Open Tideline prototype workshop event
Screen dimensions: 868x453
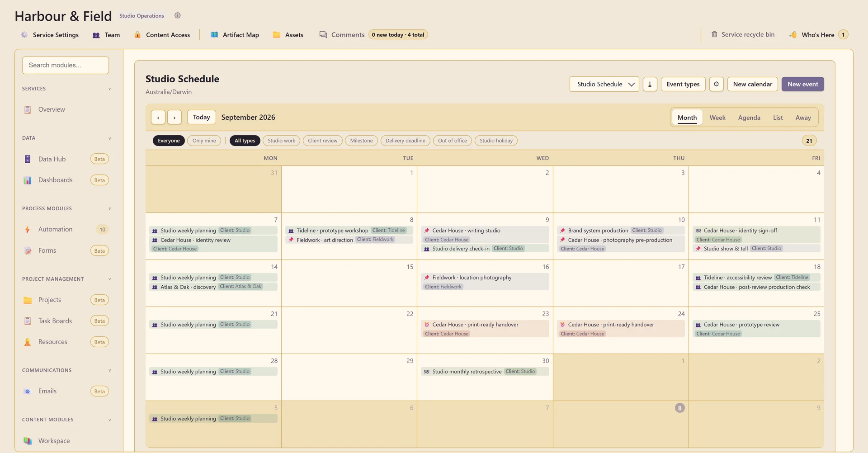tap(349, 231)
